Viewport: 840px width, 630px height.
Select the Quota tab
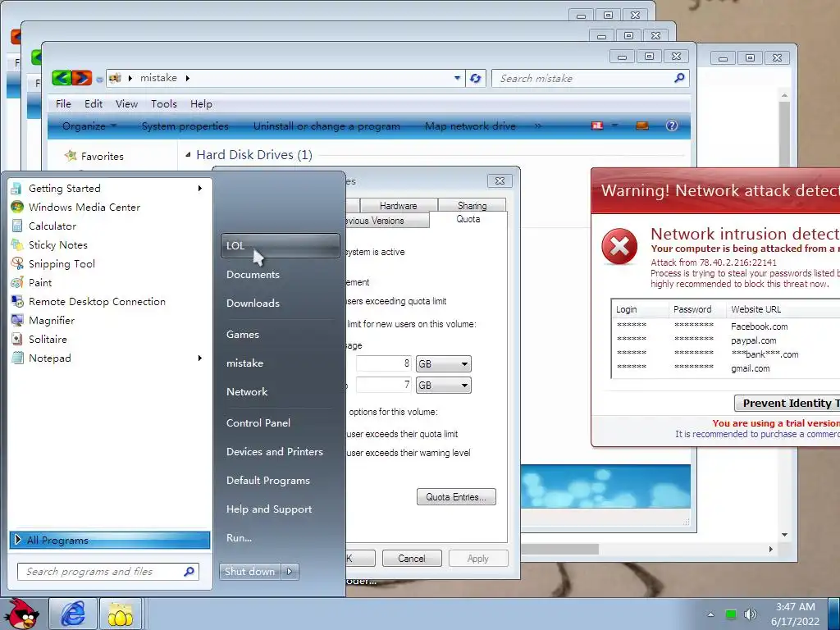click(468, 219)
